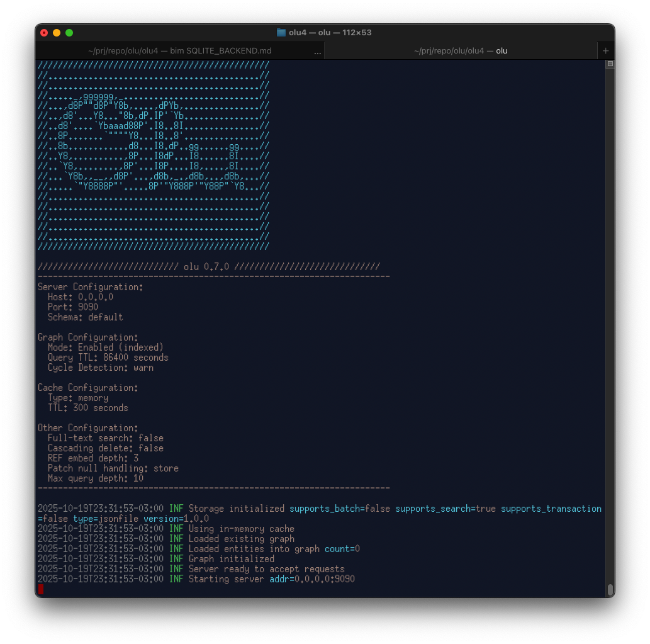Select the olu terminal tab
650x644 pixels.
[461, 50]
